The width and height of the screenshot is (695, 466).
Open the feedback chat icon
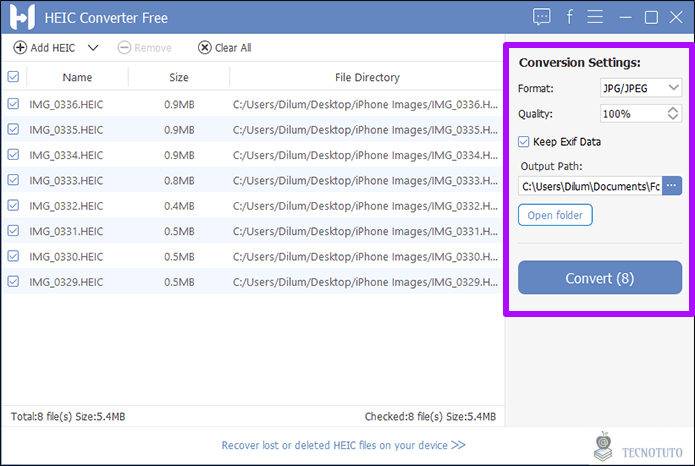tap(542, 17)
